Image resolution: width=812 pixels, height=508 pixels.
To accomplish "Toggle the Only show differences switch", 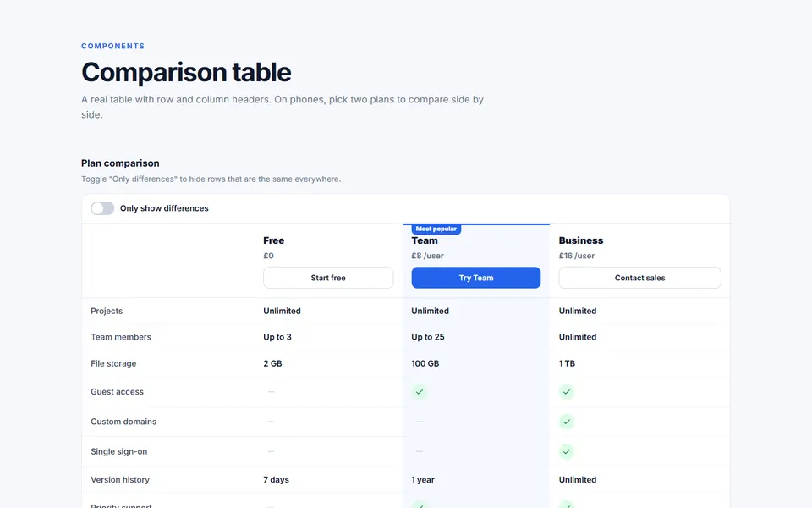I will point(102,208).
